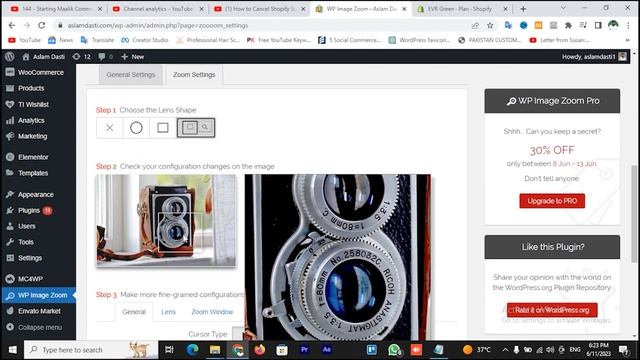
Task: Click Upgrade to PRO button
Action: pyautogui.click(x=552, y=201)
